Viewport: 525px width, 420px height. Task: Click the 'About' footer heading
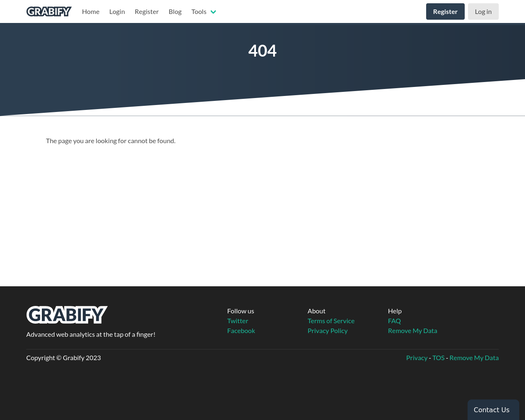[x=317, y=311]
